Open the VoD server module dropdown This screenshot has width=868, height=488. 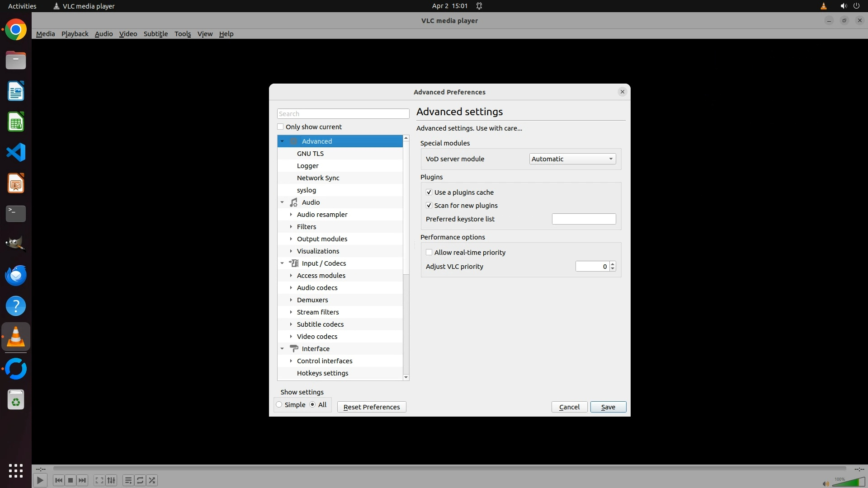click(x=572, y=159)
